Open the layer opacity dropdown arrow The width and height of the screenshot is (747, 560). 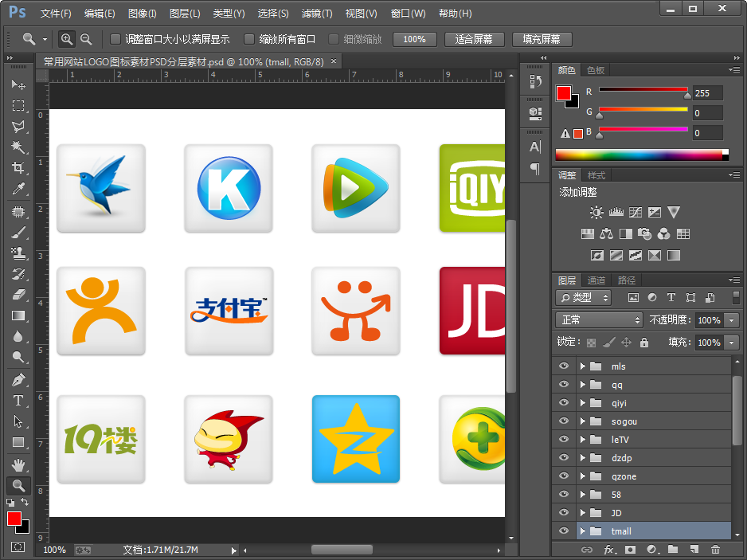tap(732, 320)
